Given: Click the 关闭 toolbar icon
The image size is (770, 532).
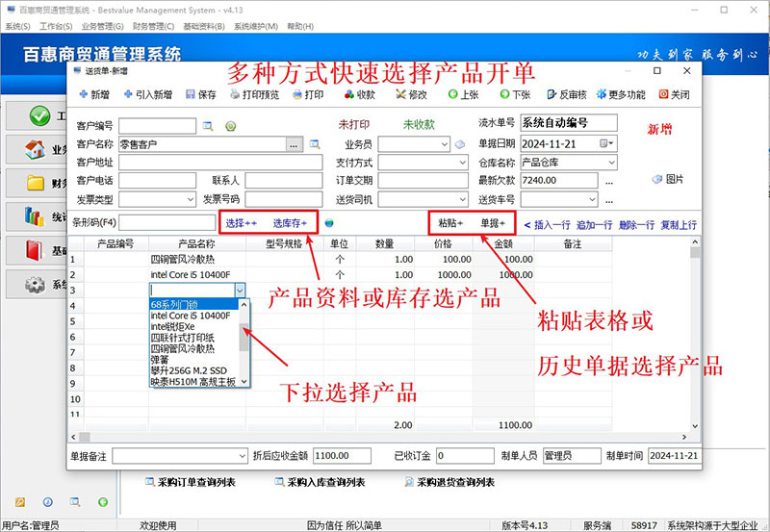Looking at the screenshot, I should pos(663,94).
